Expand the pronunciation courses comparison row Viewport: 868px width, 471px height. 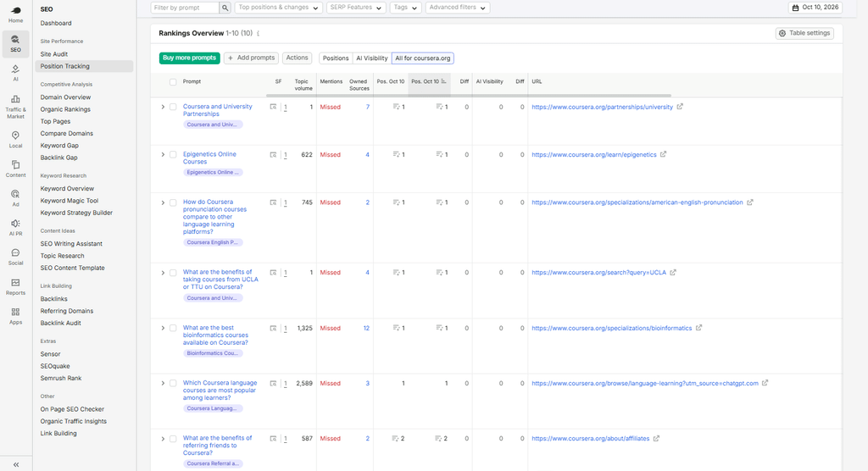[163, 202]
